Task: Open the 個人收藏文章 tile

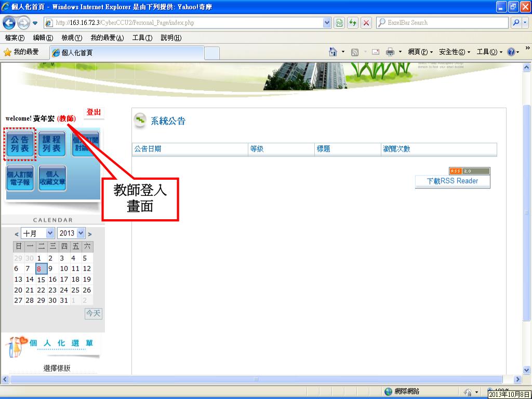Action: pyautogui.click(x=52, y=178)
